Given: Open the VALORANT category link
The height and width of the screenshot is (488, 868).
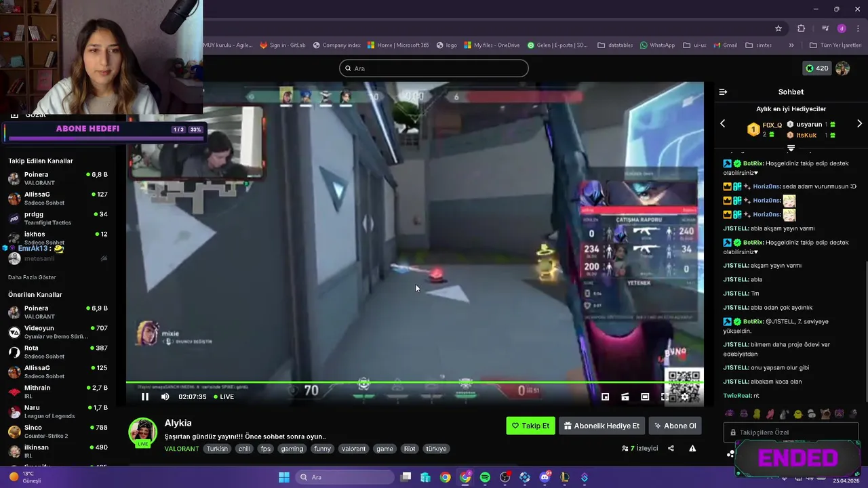Looking at the screenshot, I should coord(182,449).
